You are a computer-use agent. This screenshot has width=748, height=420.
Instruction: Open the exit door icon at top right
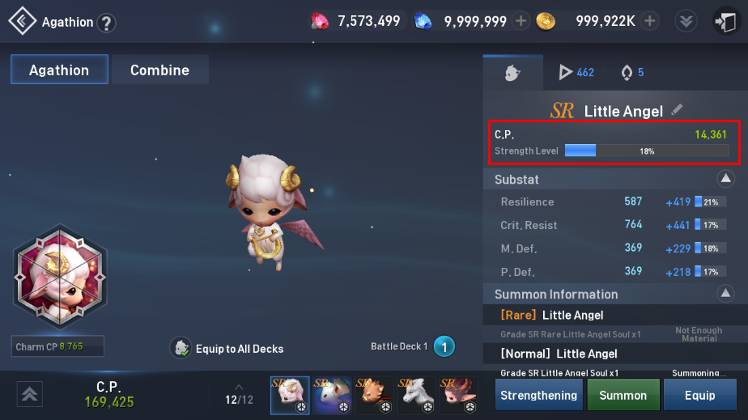726,22
